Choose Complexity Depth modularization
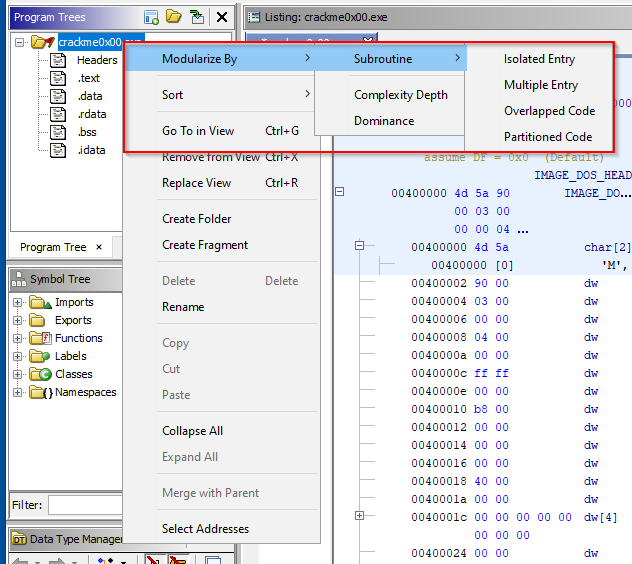Viewport: 632px width, 564px height. (390, 95)
